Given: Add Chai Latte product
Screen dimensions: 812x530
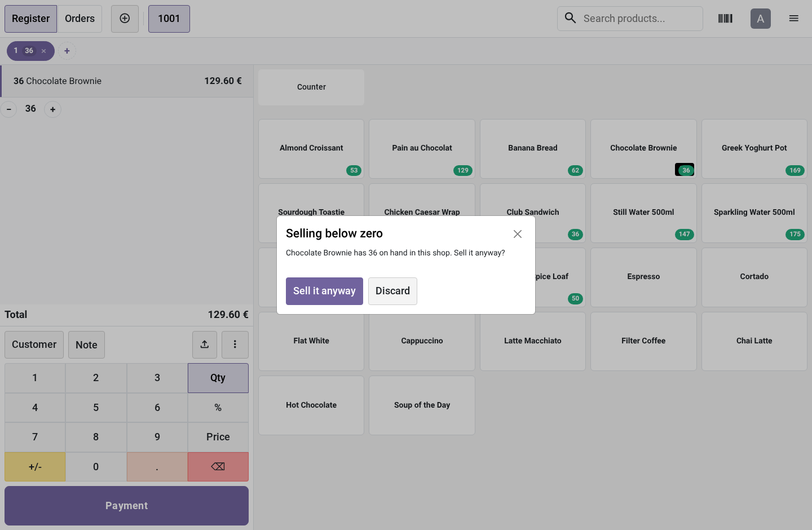Looking at the screenshot, I should coord(754,342).
